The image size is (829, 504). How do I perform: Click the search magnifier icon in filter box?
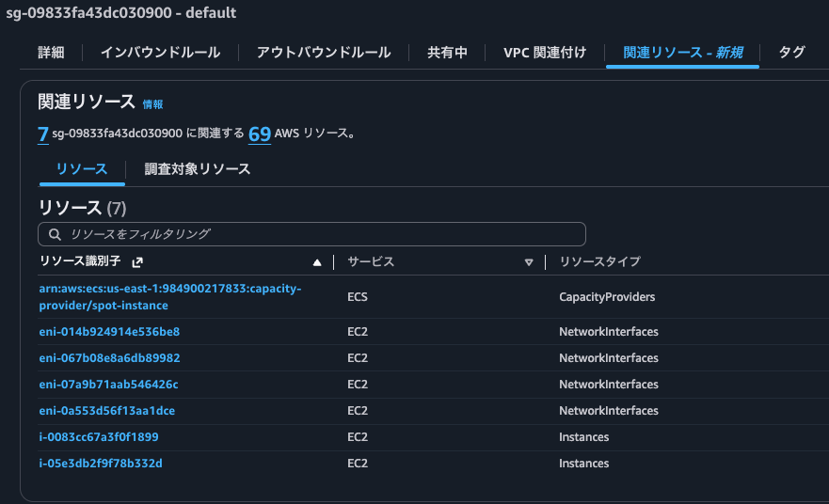(55, 234)
